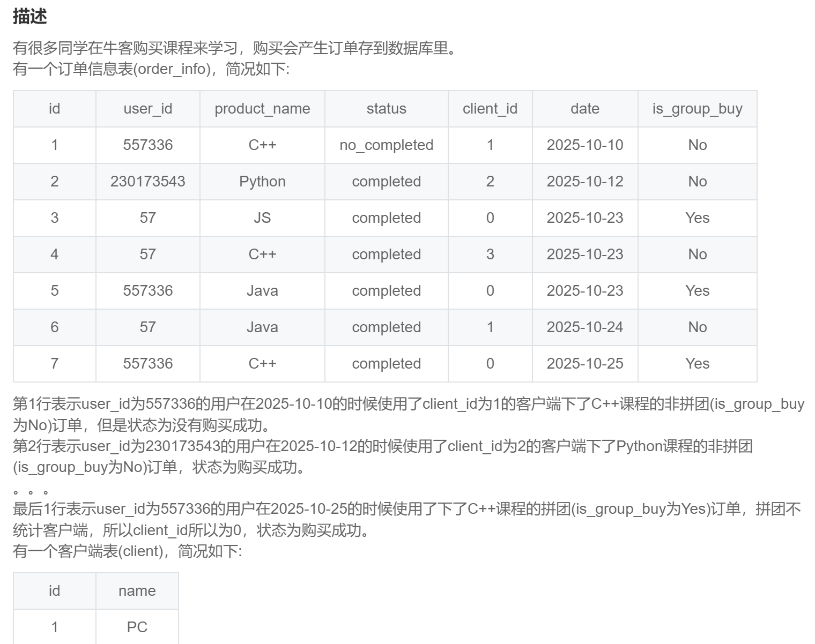Select the 2025-10-23 date in order row 4
The width and height of the screenshot is (815, 644).
pyautogui.click(x=585, y=254)
